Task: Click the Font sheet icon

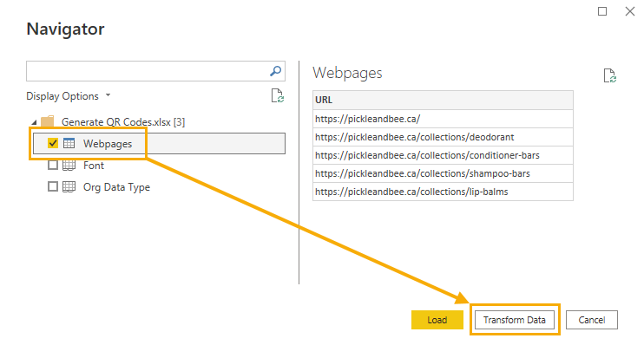Action: (69, 166)
